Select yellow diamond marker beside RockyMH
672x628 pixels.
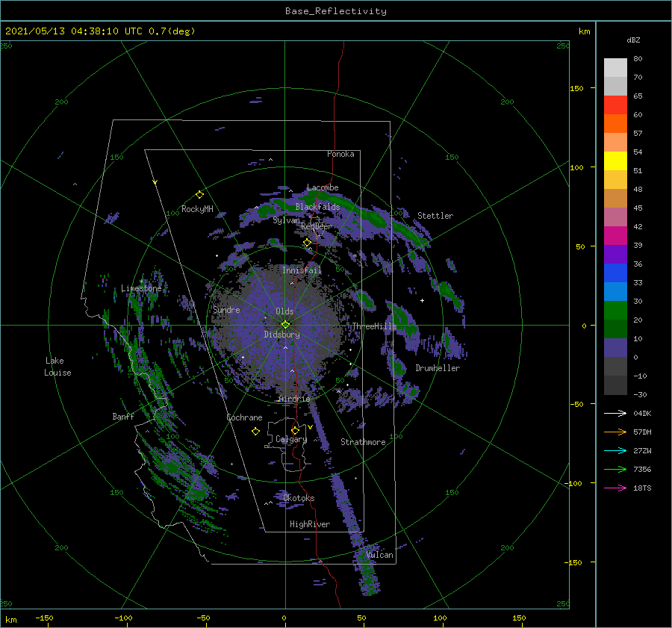pyautogui.click(x=199, y=195)
